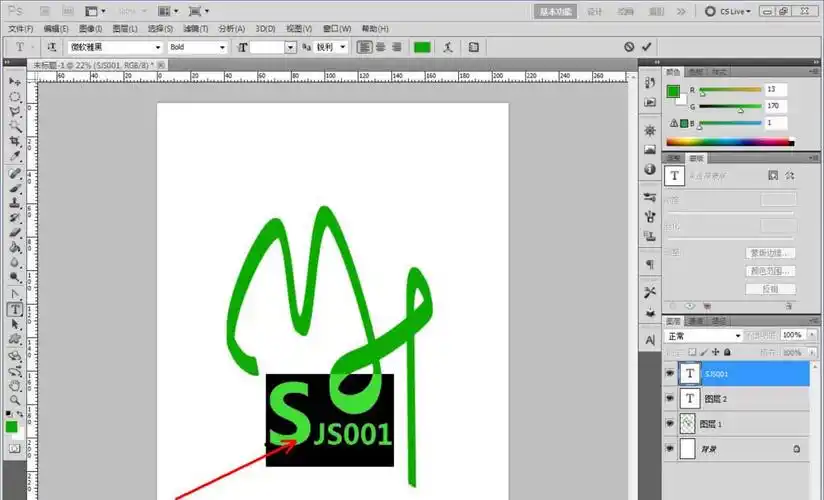Image resolution: width=824 pixels, height=500 pixels.
Task: Select the Brush tool
Action: click(15, 188)
